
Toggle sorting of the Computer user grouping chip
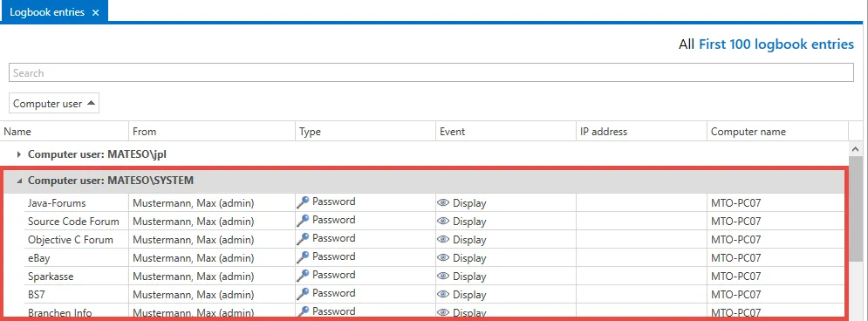(x=54, y=104)
